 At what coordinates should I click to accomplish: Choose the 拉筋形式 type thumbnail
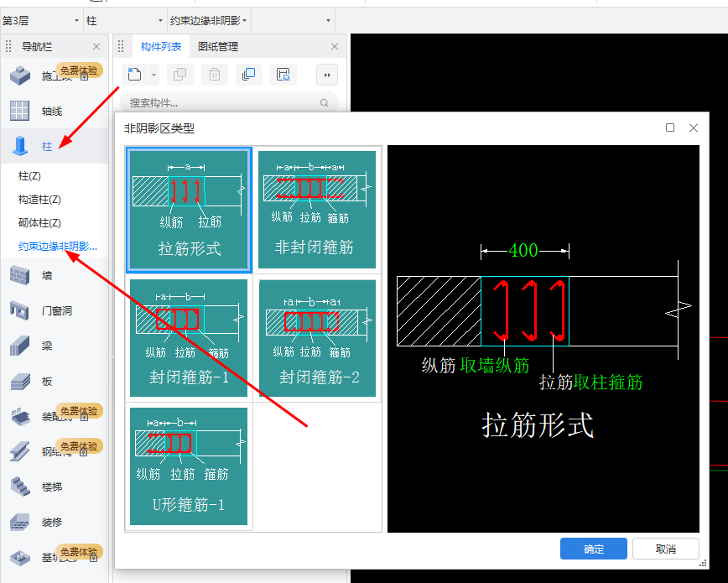point(189,209)
